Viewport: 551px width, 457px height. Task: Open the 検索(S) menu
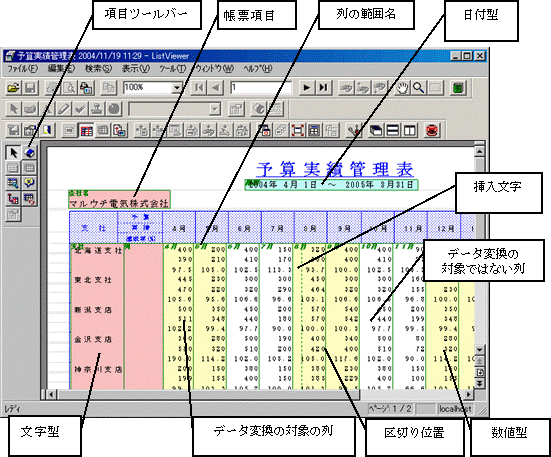click(98, 68)
